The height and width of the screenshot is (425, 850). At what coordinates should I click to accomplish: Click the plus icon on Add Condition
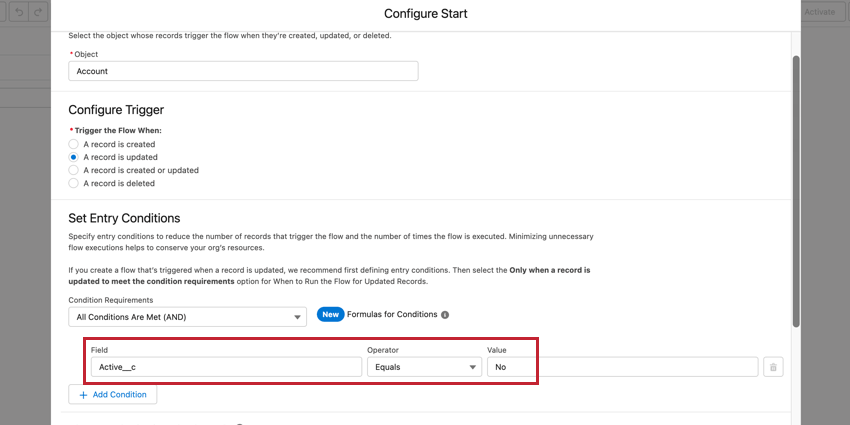click(83, 395)
